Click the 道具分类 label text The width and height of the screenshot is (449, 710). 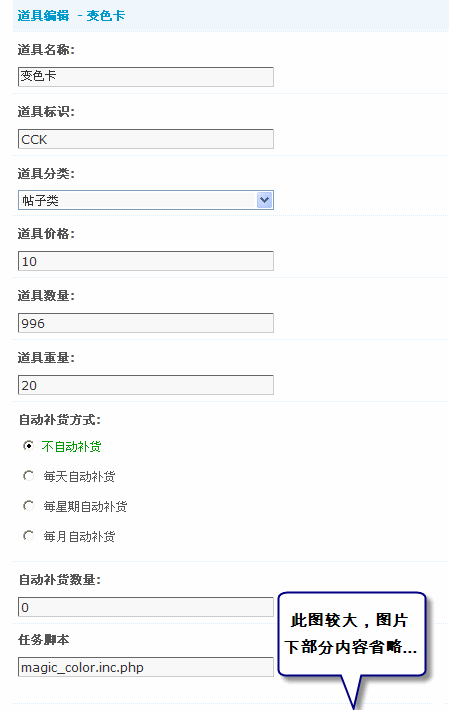[46, 173]
